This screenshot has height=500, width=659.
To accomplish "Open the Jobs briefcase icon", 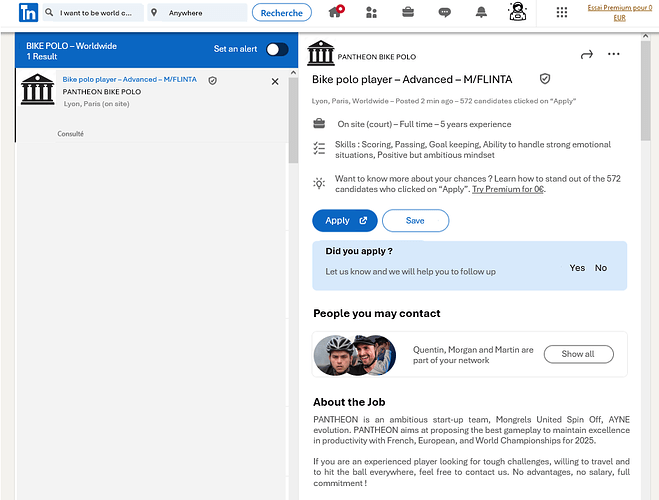I will pyautogui.click(x=408, y=12).
